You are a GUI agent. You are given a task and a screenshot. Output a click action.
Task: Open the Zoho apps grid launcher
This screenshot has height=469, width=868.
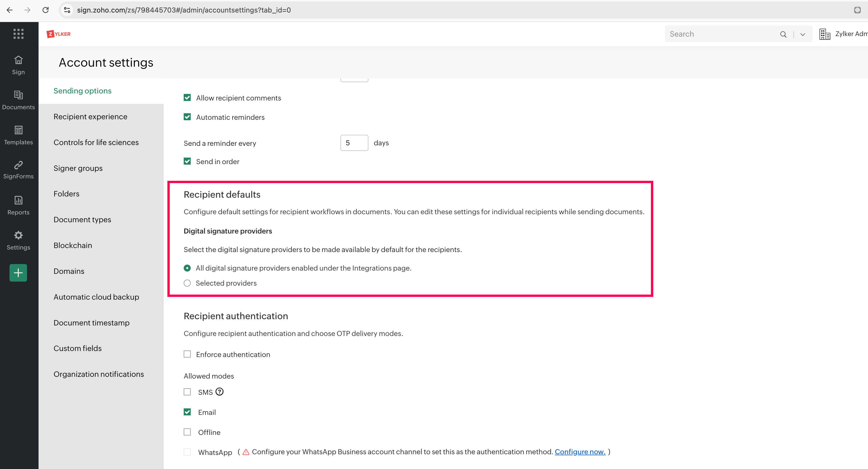[x=18, y=34]
